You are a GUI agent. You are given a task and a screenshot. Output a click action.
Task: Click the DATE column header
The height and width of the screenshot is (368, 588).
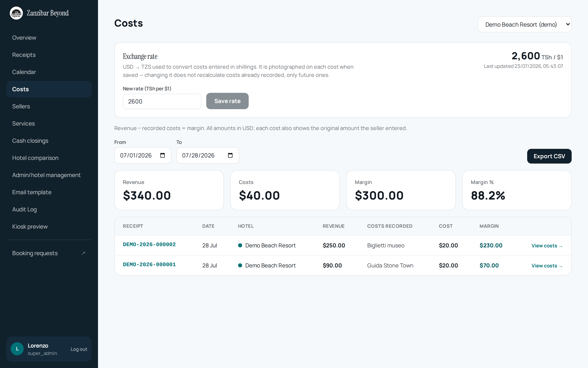(208, 226)
